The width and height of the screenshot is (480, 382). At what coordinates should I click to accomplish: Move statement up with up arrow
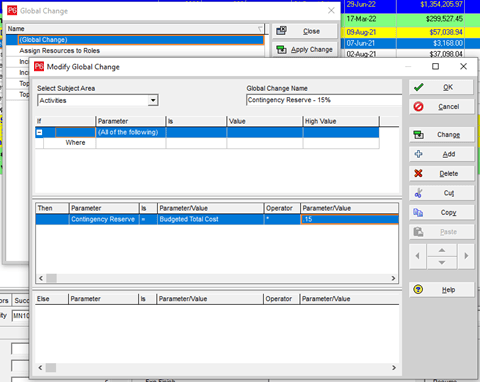(442, 250)
